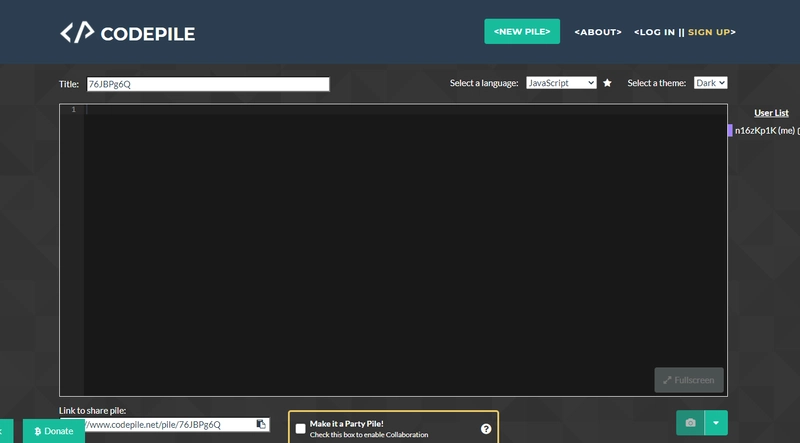Click the CodePile logo
Image resolution: width=800 pixels, height=443 pixels.
127,33
